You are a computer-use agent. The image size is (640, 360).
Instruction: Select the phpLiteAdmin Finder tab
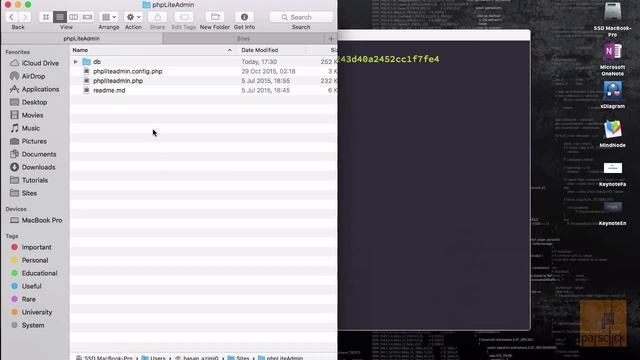pyautogui.click(x=82, y=38)
